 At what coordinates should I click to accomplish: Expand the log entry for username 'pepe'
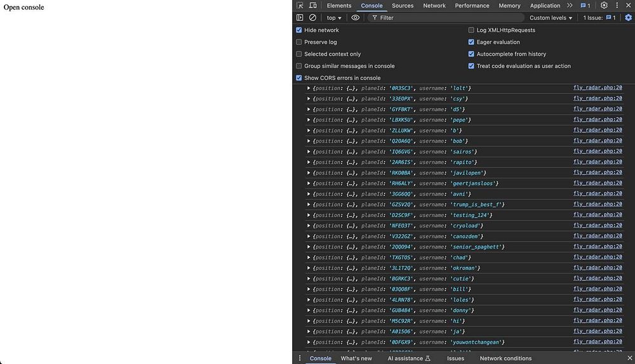(309, 120)
